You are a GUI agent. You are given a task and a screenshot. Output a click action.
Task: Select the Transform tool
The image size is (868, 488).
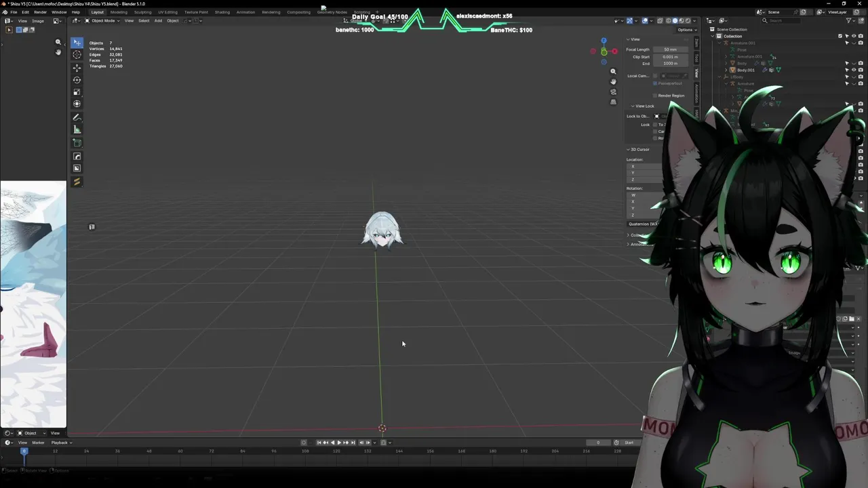coord(77,104)
